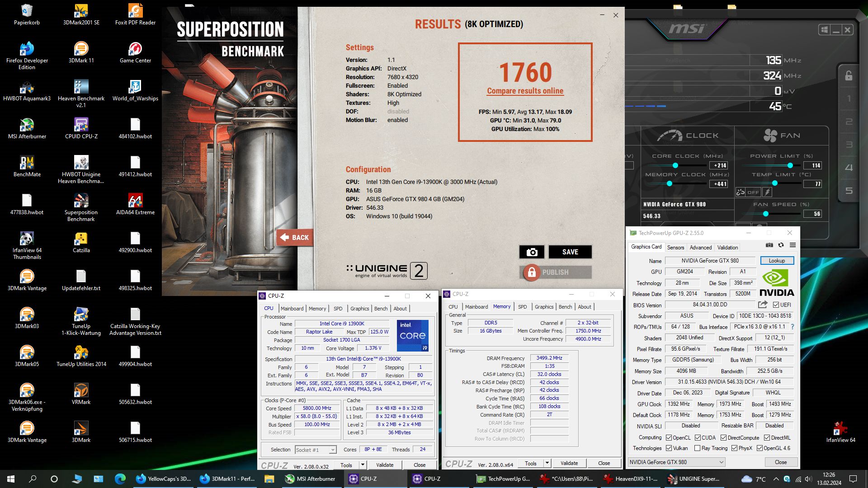Toggle the Vulkan checkbox in GPU-Z
The image size is (868, 488).
tap(669, 448)
